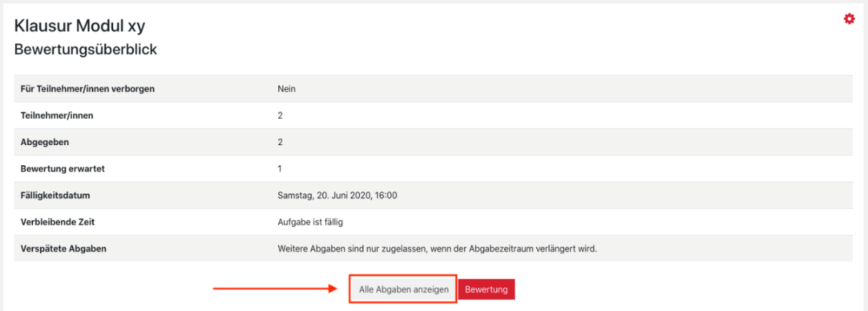Select the 'Aufgabe ist fällig' status text

point(309,222)
